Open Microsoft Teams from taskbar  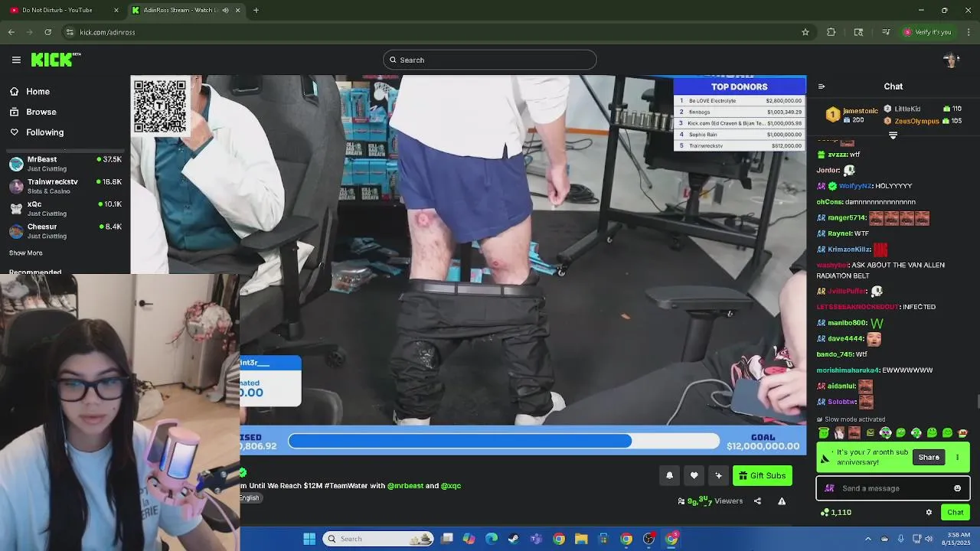537,539
